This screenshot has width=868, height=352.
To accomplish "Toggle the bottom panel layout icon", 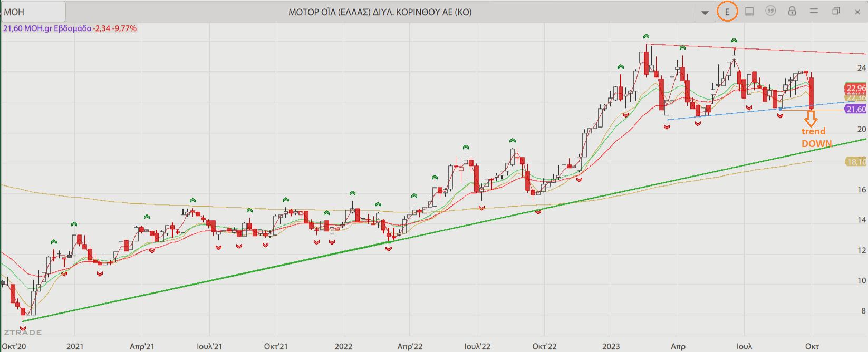I will [x=749, y=11].
